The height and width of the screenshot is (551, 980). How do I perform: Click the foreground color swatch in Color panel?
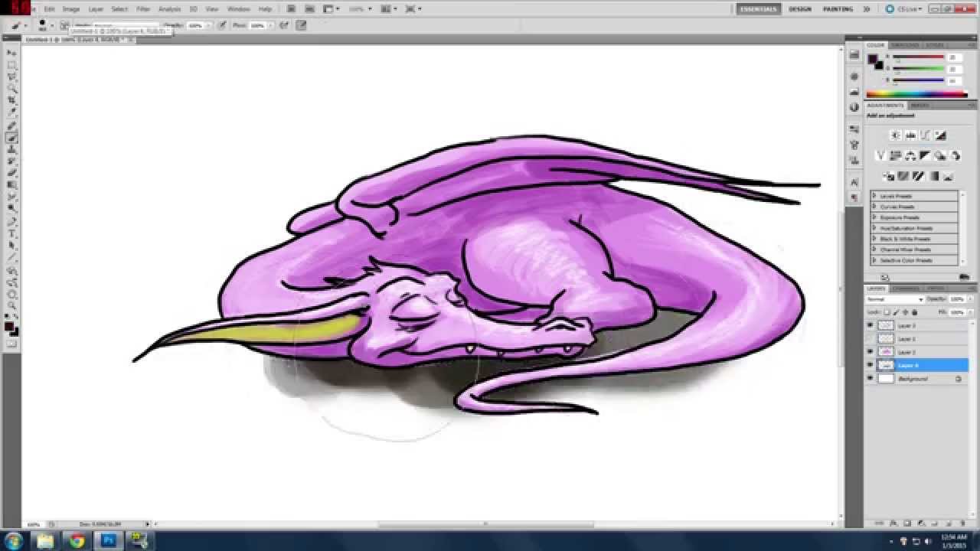click(873, 60)
